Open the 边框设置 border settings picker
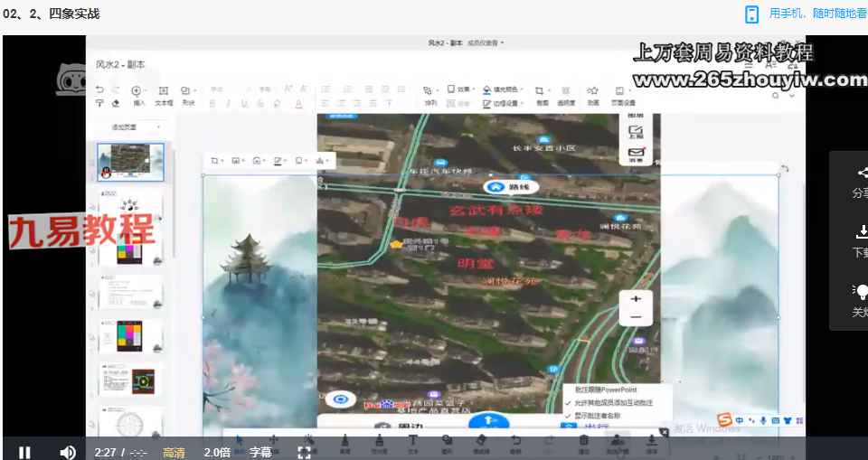Viewport: 868px width, 460px height. coord(503,103)
